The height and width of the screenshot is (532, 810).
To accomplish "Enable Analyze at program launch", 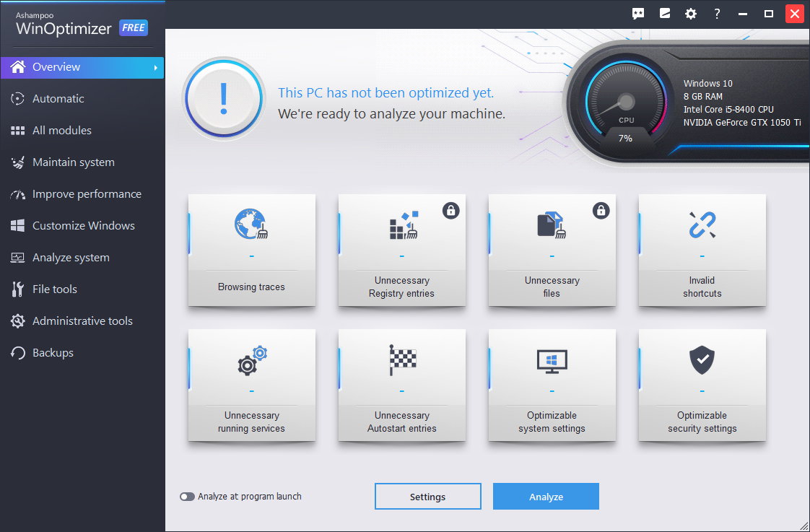I will 188,496.
